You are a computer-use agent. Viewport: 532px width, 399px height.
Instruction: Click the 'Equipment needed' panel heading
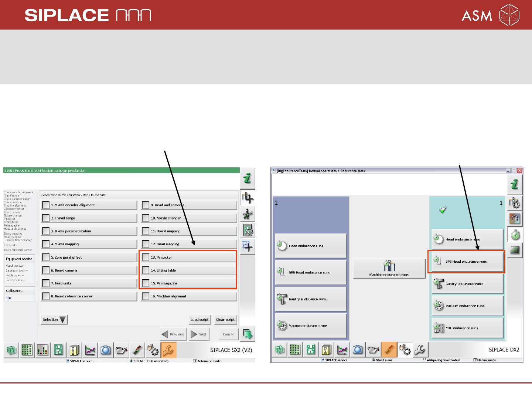(x=19, y=259)
